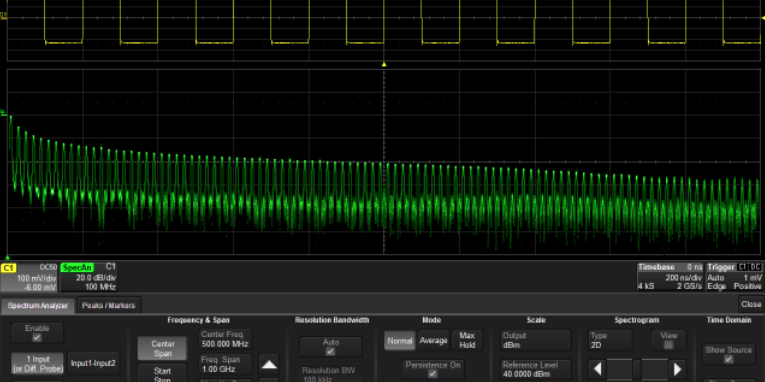Edit the Reference Level 40.0000 dBm field
Viewport: 765px width, 382px height.
coord(536,369)
